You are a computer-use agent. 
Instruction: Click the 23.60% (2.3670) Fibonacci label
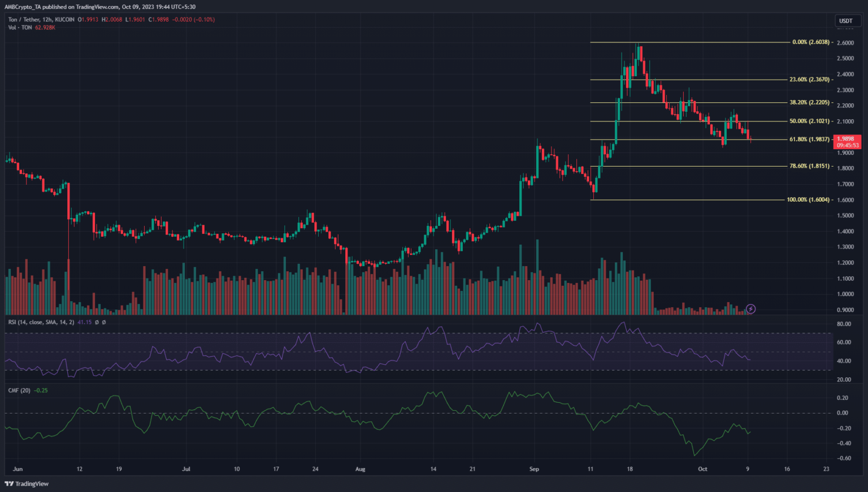click(x=809, y=80)
